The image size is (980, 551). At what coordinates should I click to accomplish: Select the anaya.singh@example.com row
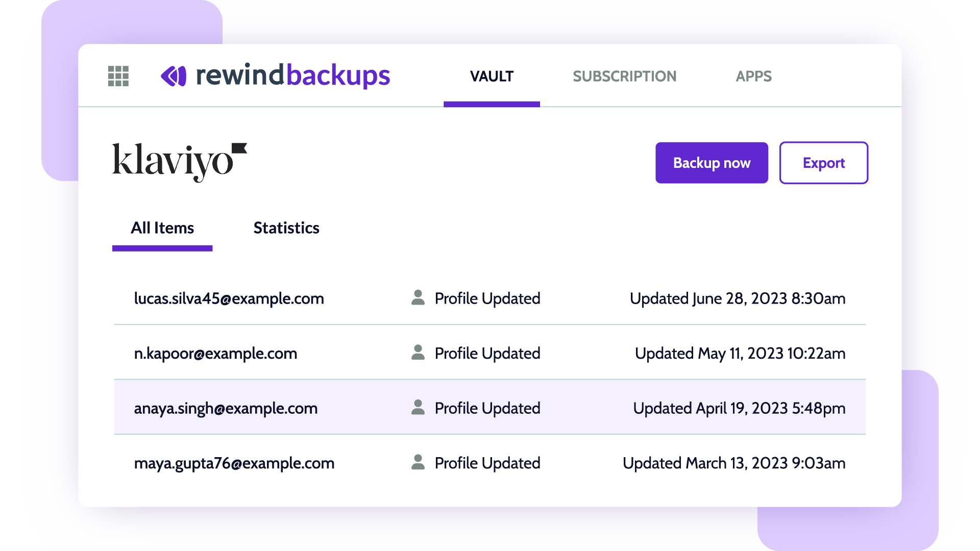pos(226,408)
